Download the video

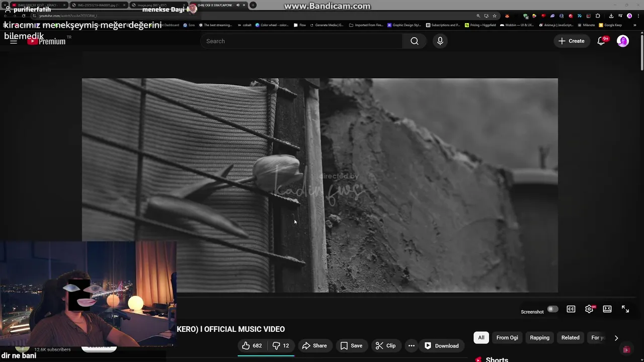tap(441, 346)
